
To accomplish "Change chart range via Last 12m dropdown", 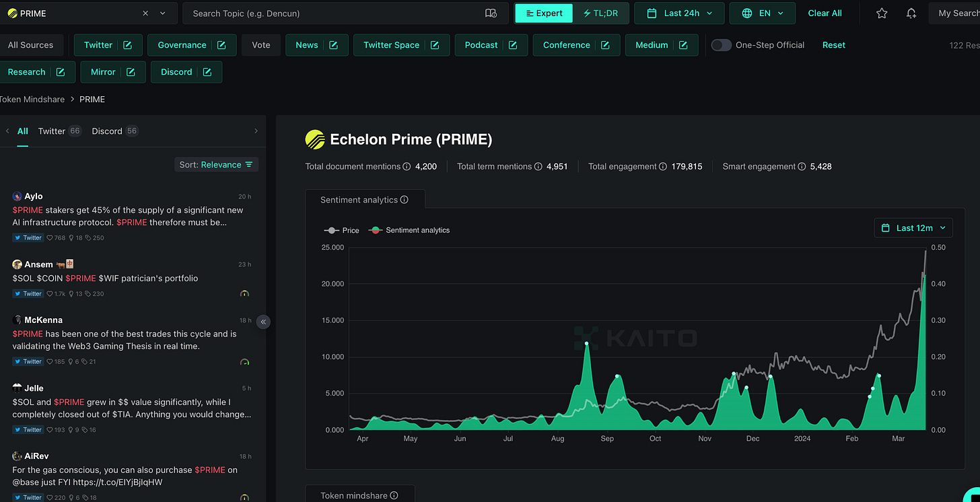I will (x=913, y=227).
